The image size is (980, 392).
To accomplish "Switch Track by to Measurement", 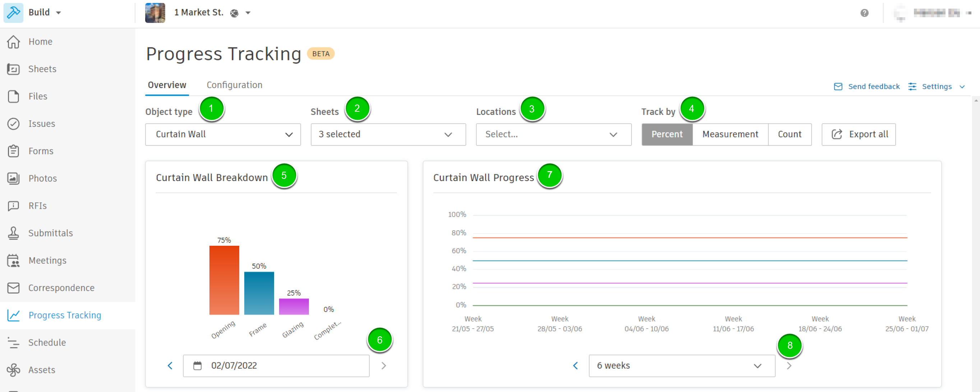I will 730,134.
